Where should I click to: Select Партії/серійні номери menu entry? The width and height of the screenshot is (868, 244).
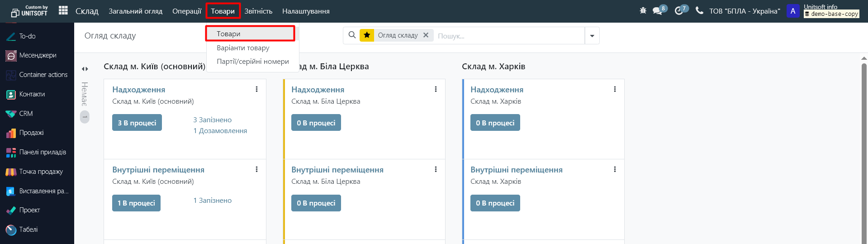click(252, 61)
